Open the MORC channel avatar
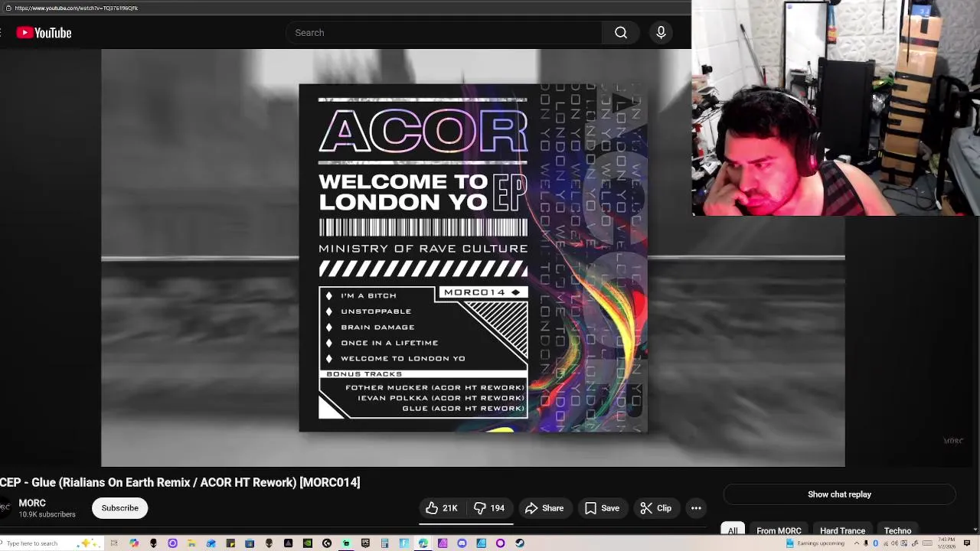The width and height of the screenshot is (980, 551). (x=5, y=508)
